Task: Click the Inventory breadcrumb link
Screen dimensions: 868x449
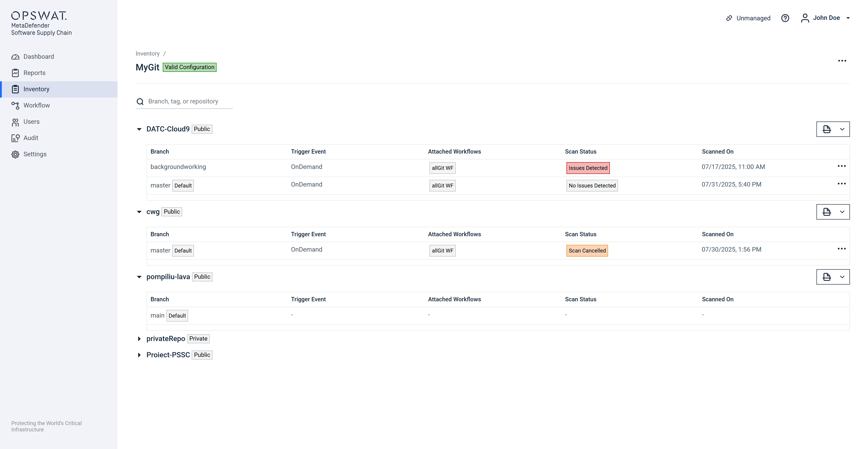Action: pyautogui.click(x=147, y=54)
